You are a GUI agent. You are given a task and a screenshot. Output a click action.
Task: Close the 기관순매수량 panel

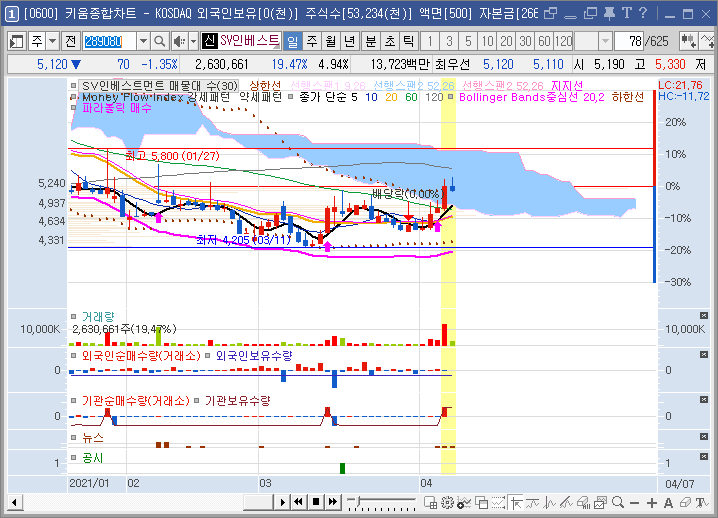(704, 400)
